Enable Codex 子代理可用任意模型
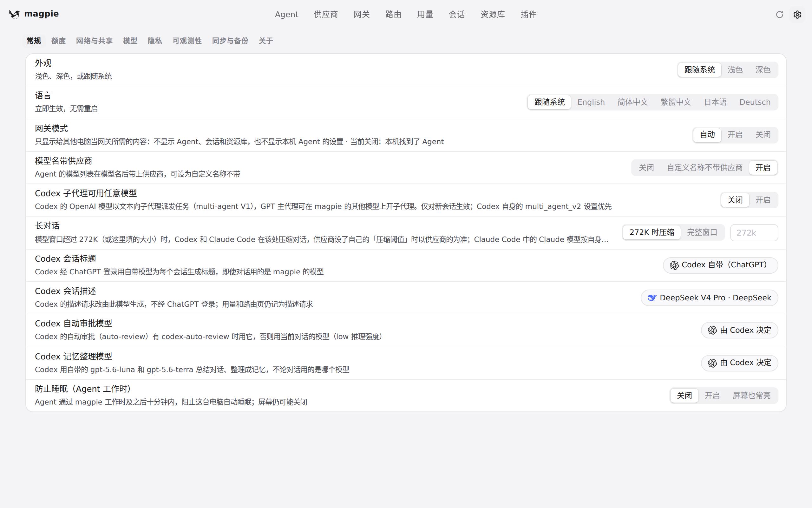This screenshot has height=508, width=812. pyautogui.click(x=763, y=200)
